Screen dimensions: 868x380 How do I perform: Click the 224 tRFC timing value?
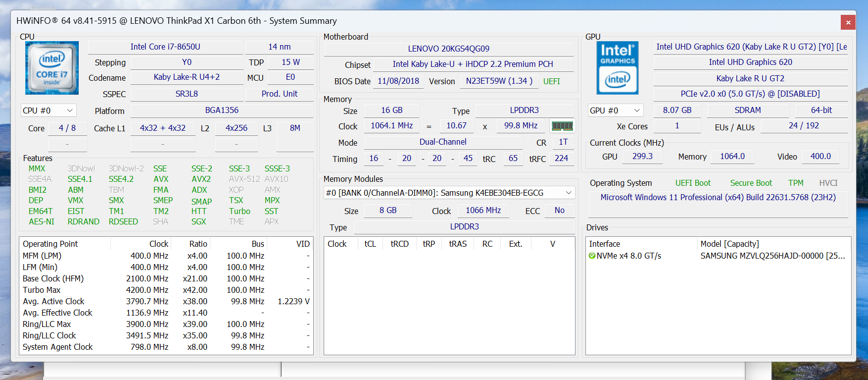coord(561,159)
